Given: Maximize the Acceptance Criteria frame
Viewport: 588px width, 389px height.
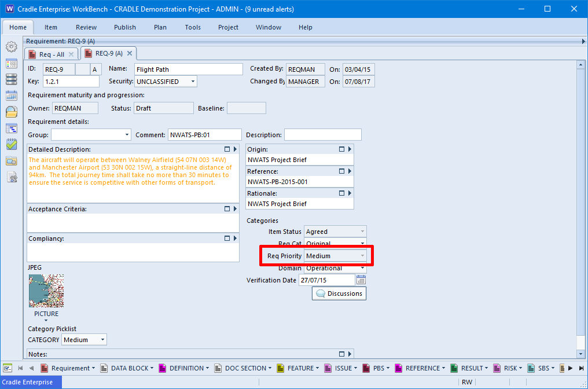Looking at the screenshot, I should coord(227,209).
